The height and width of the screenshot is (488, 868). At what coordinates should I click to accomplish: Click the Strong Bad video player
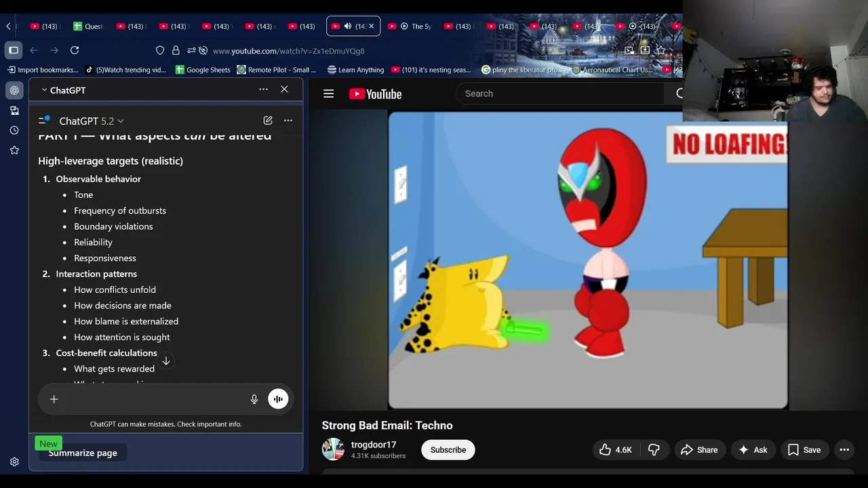point(588,260)
